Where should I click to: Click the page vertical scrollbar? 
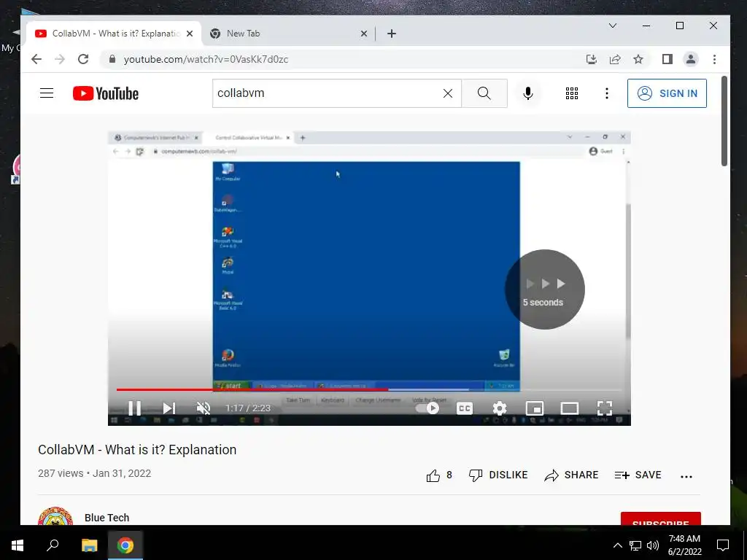pos(724,121)
